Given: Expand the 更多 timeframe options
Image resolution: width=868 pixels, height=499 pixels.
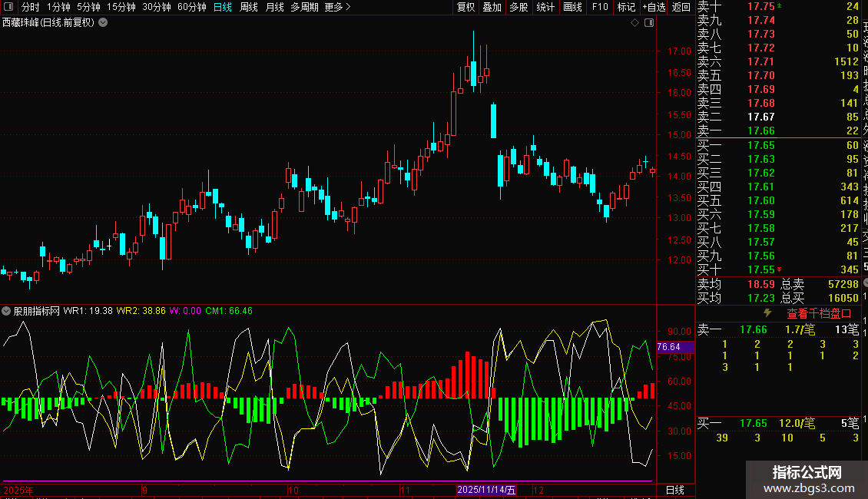Looking at the screenshot, I should [337, 7].
